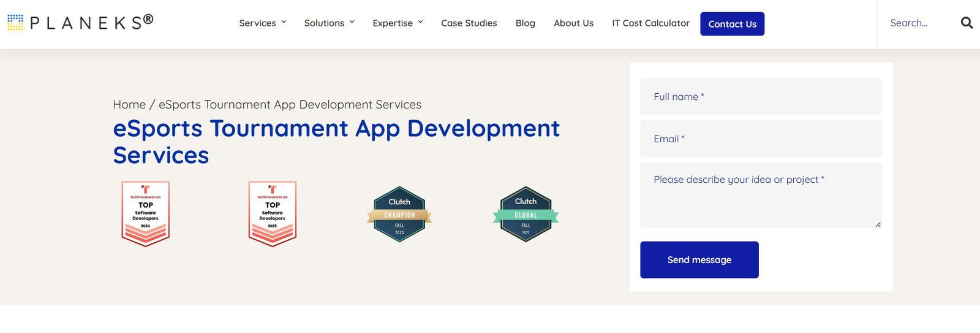Click the Clutch Global Fall 2023 badge
The height and width of the screenshot is (333, 980).
point(526,214)
